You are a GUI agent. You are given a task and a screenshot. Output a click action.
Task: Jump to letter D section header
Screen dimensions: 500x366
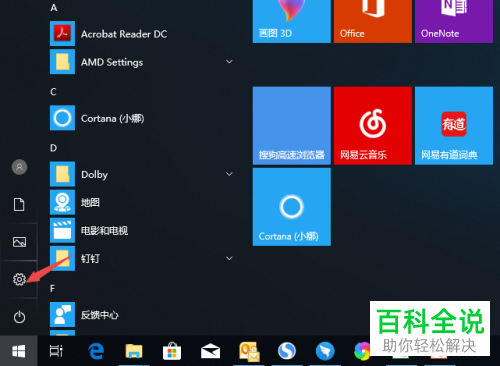click(x=53, y=148)
